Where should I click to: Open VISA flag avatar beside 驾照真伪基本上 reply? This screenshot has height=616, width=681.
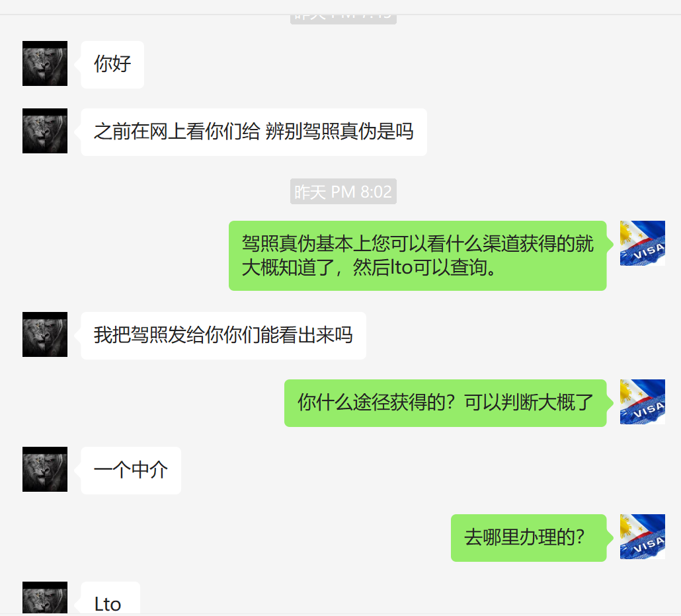coord(643,243)
